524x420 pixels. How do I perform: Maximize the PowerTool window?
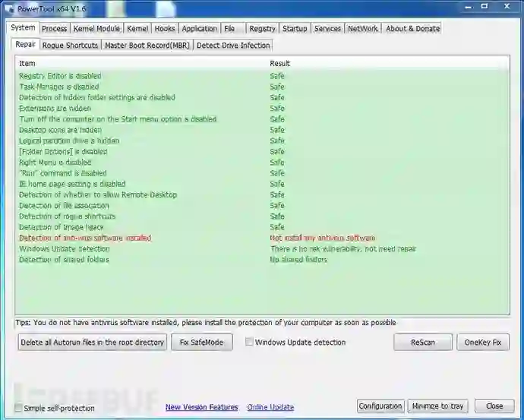click(485, 6)
